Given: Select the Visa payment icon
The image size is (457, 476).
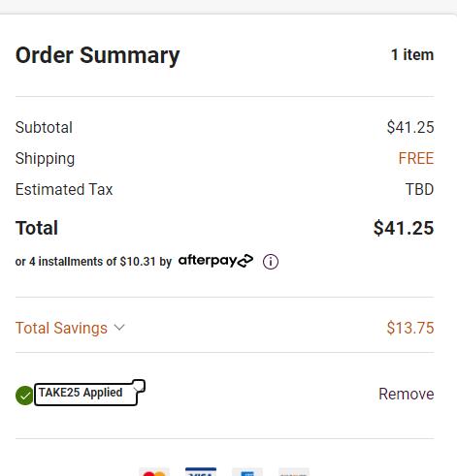Looking at the screenshot, I should [x=201, y=472].
